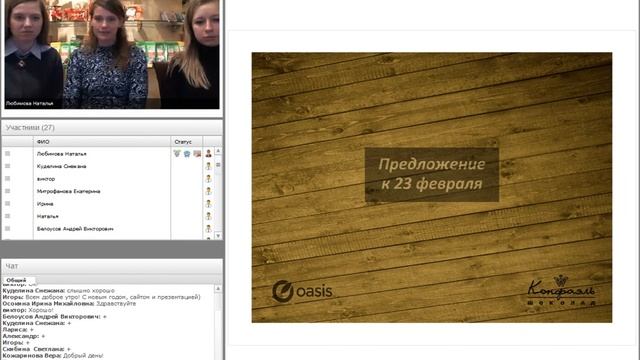
Task: Click the participants list scroll-up arrow
Action: click(218, 151)
